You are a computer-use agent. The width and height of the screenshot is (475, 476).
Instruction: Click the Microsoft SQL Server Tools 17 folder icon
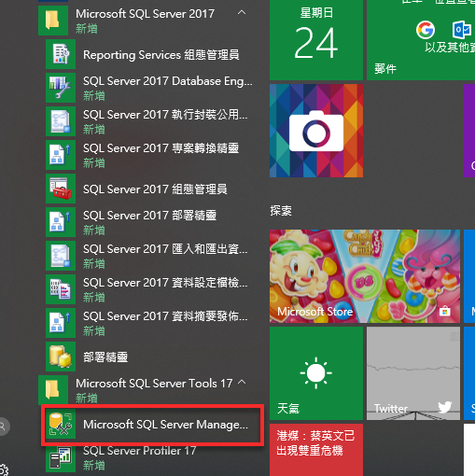53,390
